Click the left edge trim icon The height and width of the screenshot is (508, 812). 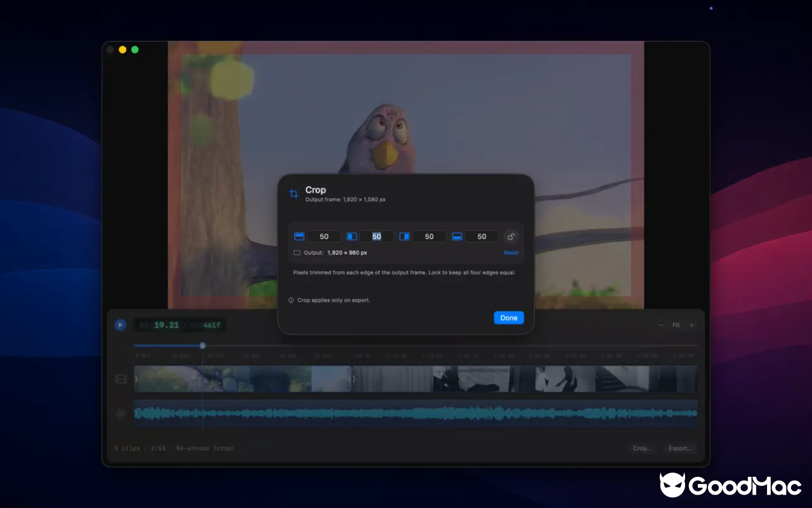point(352,236)
